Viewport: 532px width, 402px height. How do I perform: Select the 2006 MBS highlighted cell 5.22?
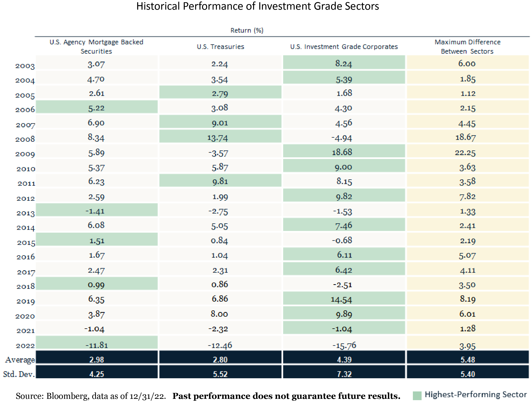tap(96, 108)
